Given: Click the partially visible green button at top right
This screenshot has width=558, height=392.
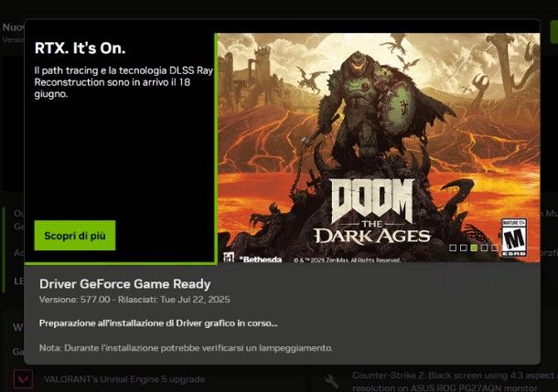Looking at the screenshot, I should [x=554, y=32].
